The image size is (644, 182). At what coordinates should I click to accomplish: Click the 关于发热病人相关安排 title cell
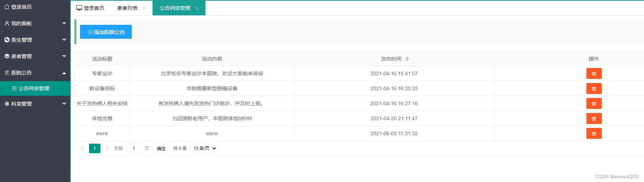pos(102,103)
